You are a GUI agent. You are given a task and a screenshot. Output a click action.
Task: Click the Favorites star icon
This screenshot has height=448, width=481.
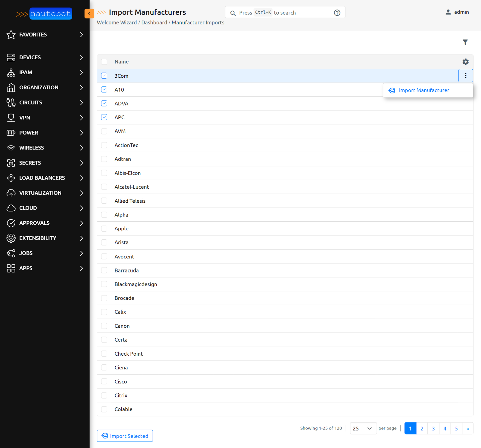coord(11,35)
